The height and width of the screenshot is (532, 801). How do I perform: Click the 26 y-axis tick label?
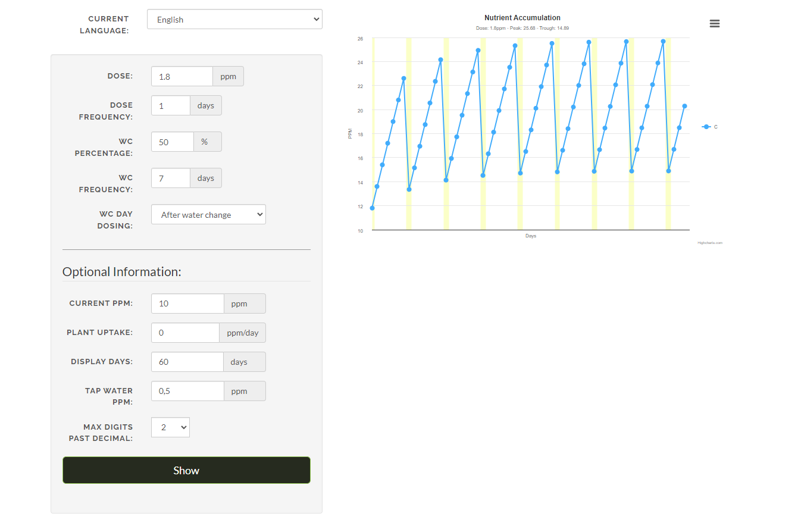[360, 38]
